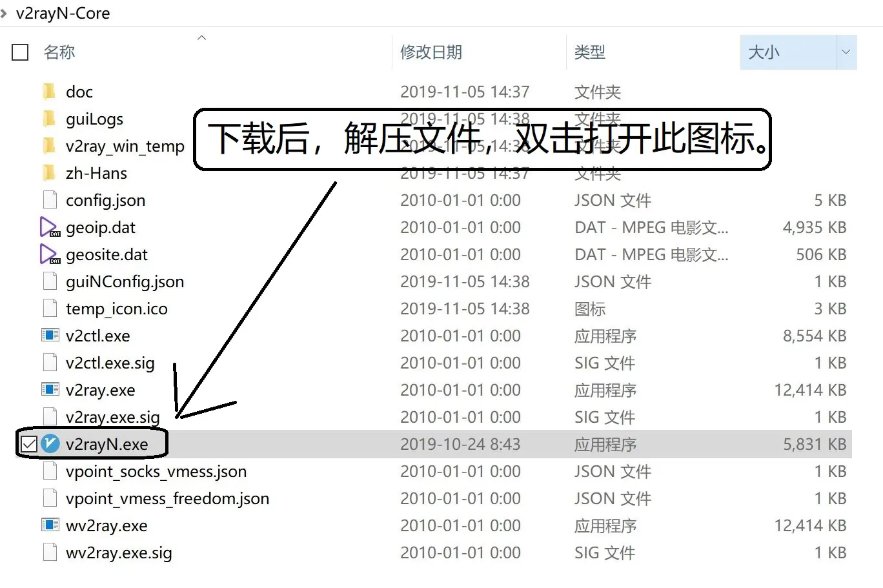Click the v2ctl.exe application icon

click(50, 336)
